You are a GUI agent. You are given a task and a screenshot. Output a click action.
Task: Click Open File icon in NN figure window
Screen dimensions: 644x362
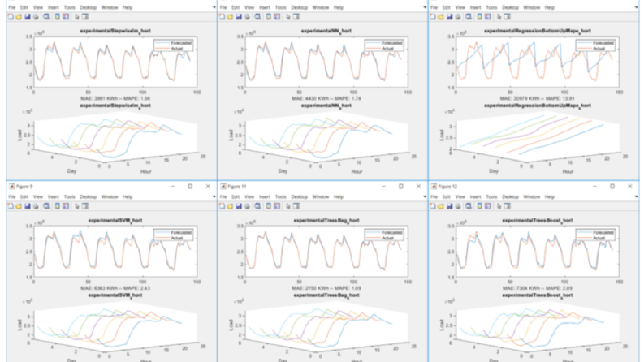pyautogui.click(x=230, y=17)
